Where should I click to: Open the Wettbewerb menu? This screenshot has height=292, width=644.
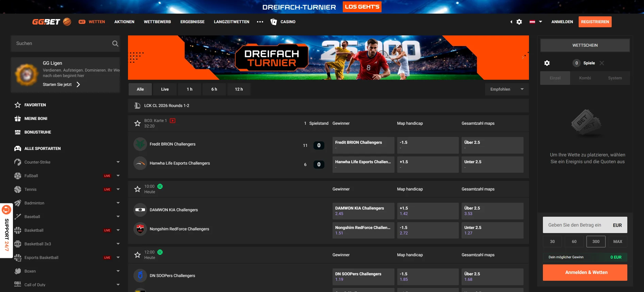click(157, 22)
